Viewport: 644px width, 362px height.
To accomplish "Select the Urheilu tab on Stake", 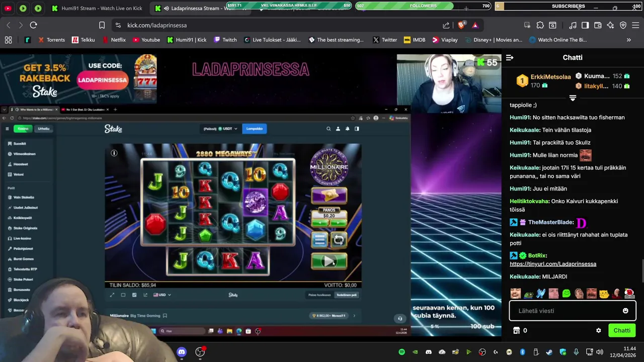I will (x=44, y=129).
